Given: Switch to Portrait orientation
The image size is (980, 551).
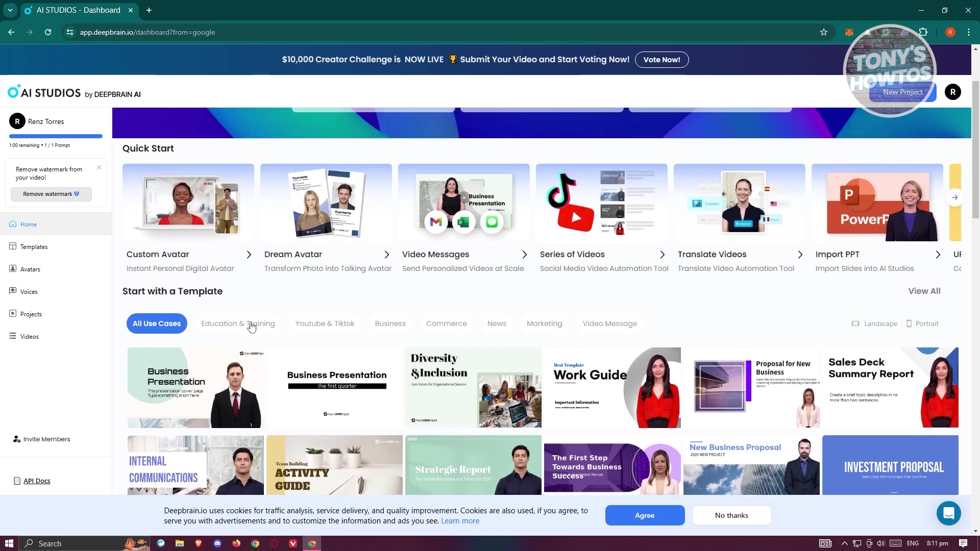Looking at the screenshot, I should click(x=922, y=323).
